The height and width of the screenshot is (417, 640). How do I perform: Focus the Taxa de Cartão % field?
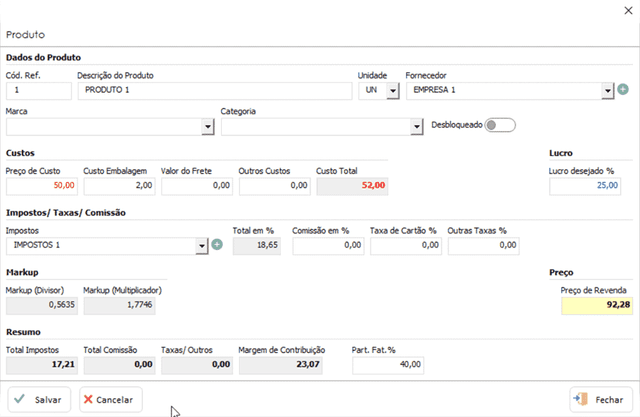[406, 246]
